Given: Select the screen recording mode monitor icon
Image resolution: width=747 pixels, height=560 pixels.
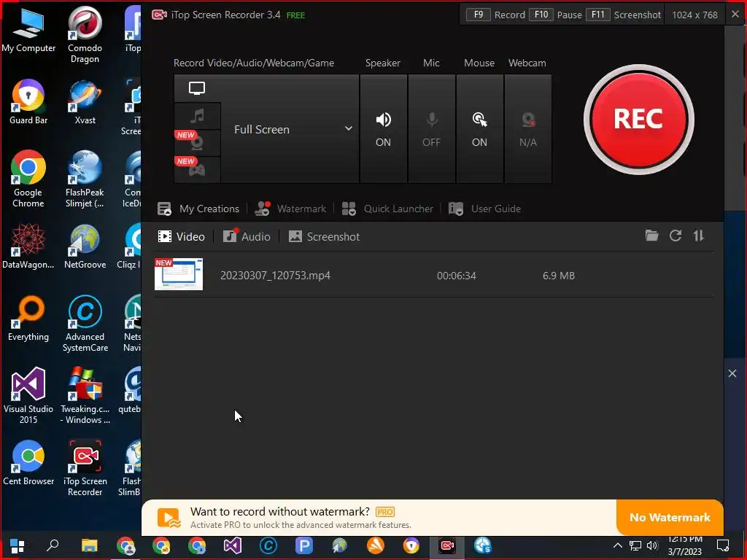Looking at the screenshot, I should tap(197, 88).
